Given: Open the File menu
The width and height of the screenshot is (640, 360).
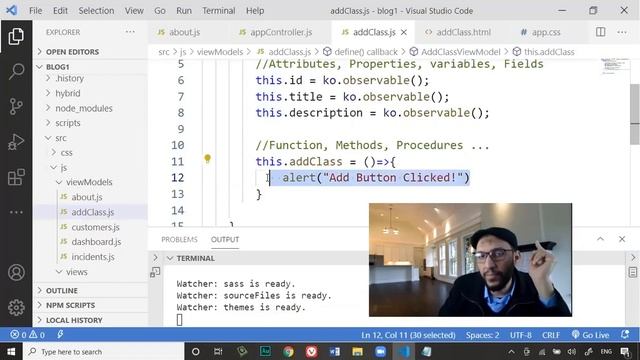Looking at the screenshot, I should click(x=36, y=11).
